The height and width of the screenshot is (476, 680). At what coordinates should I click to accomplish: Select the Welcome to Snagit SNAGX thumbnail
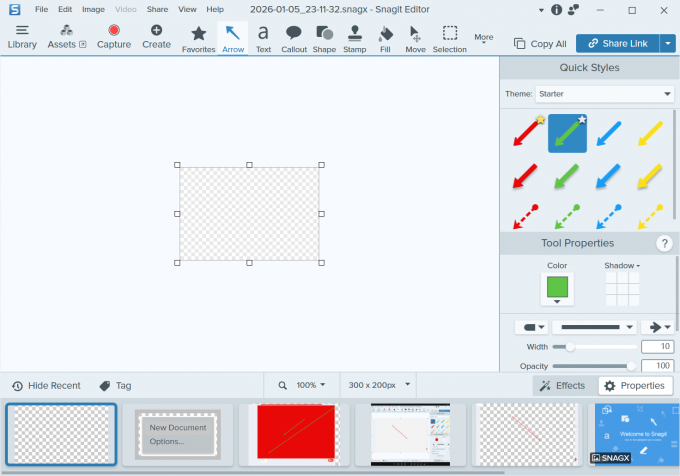coord(636,435)
